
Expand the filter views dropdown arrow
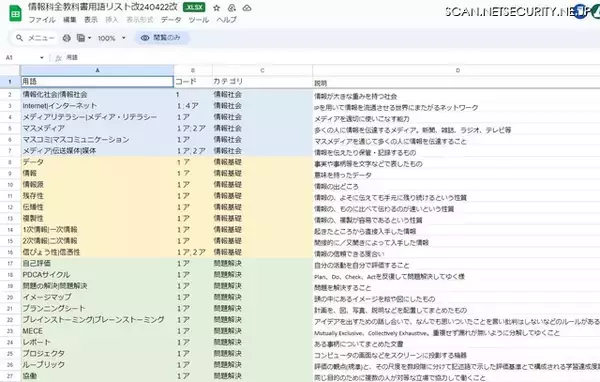tap(90, 38)
